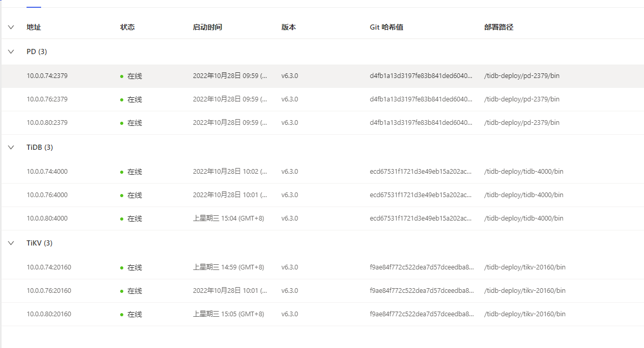Image resolution: width=644 pixels, height=348 pixels.
Task: Click start time of 10.0.0.76:20160 row
Action: coord(230,291)
